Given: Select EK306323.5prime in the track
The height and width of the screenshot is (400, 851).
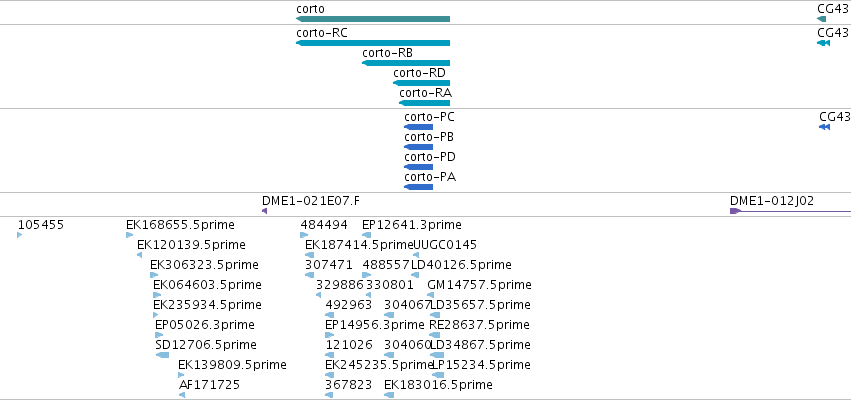Looking at the screenshot, I should coord(205,265).
